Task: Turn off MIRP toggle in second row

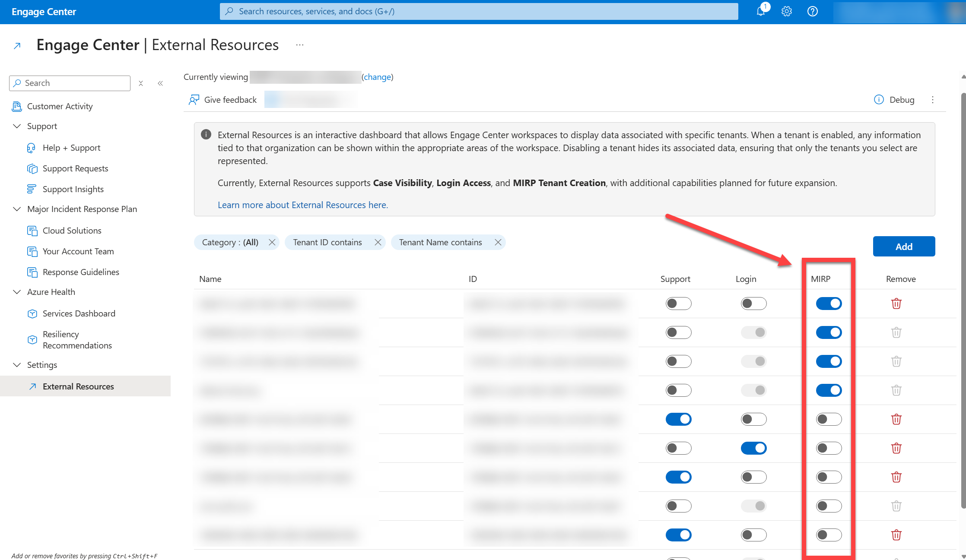Action: click(829, 332)
